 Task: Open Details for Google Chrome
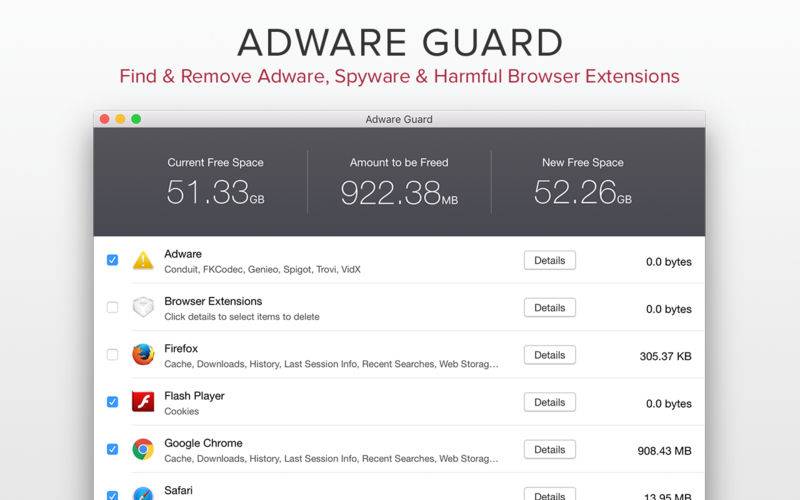coord(549,449)
